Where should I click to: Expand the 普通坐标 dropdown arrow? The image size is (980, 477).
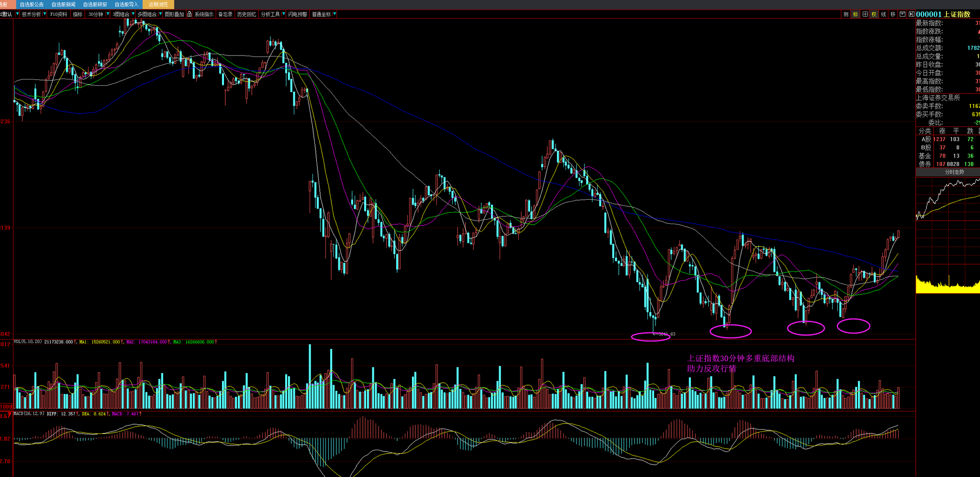tap(334, 14)
